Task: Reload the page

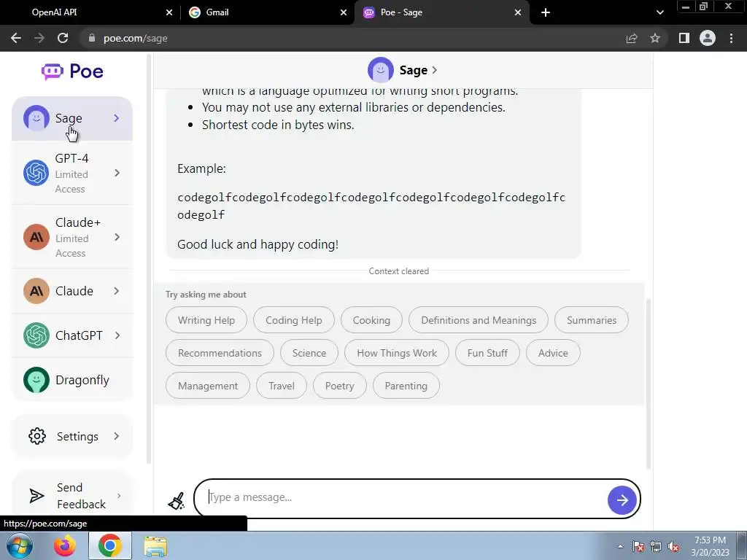Action: (x=63, y=38)
